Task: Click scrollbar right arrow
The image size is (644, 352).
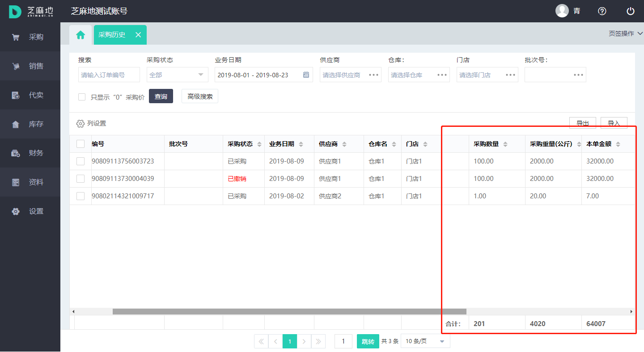Action: point(631,311)
